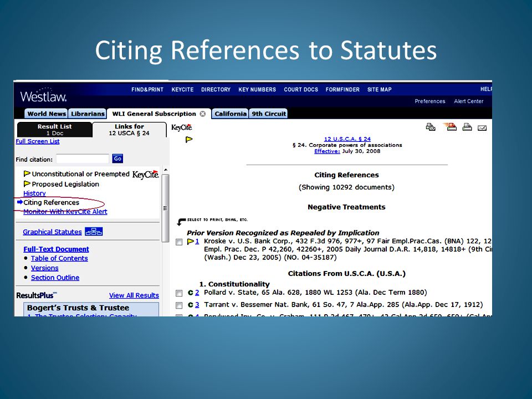This screenshot has height=399, width=532.
Task: Click the left panel scrollbar thumb
Action: coord(165,208)
